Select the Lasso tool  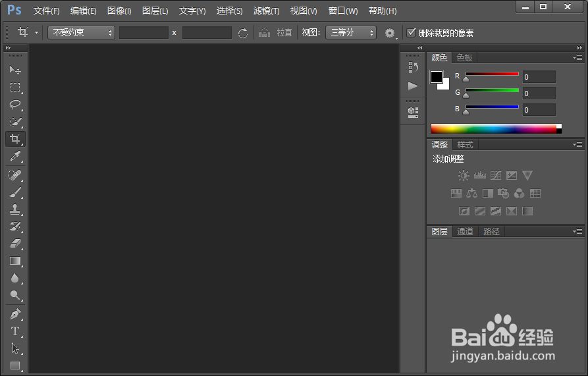coord(15,104)
